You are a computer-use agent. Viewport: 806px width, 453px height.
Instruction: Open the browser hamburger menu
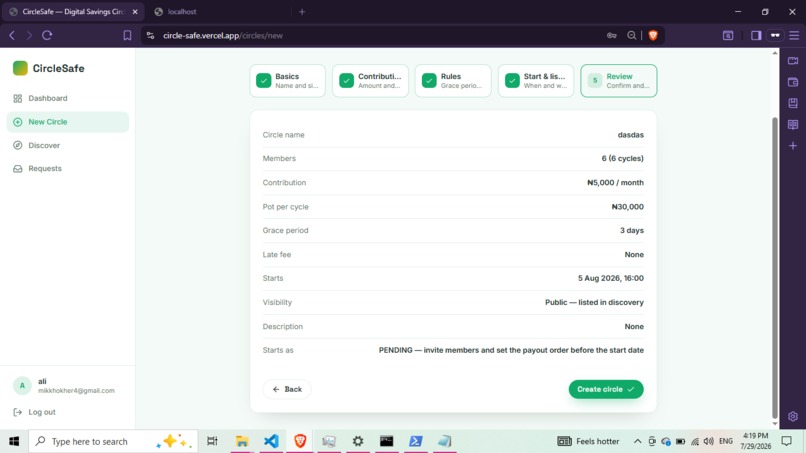click(794, 35)
